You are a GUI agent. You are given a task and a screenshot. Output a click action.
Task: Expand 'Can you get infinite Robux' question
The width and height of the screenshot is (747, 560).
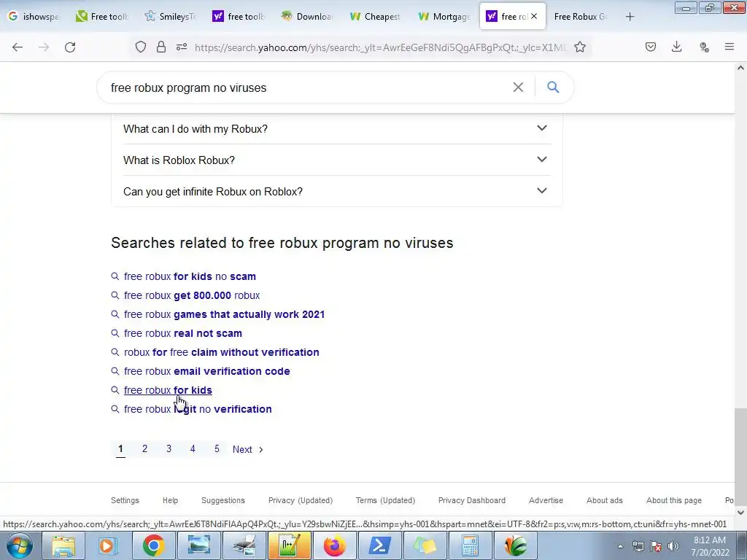(337, 192)
